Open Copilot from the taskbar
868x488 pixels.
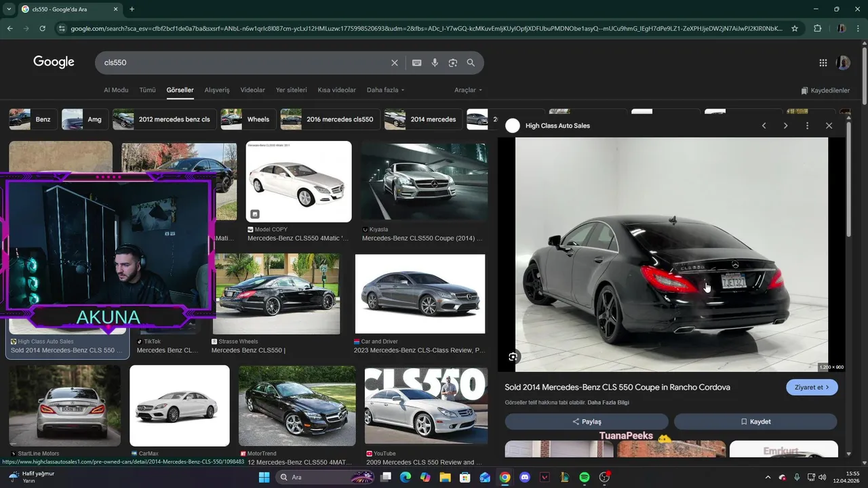point(425,477)
